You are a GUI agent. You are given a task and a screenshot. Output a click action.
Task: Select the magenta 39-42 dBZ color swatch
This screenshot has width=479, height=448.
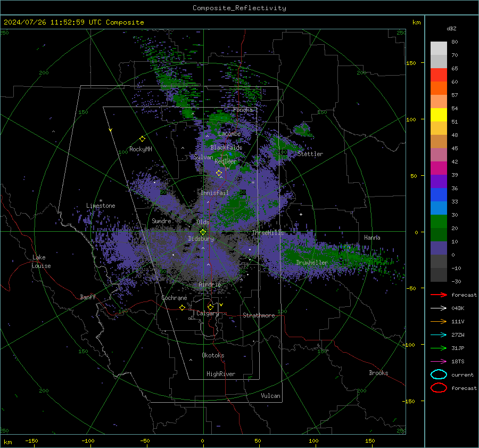click(439, 168)
